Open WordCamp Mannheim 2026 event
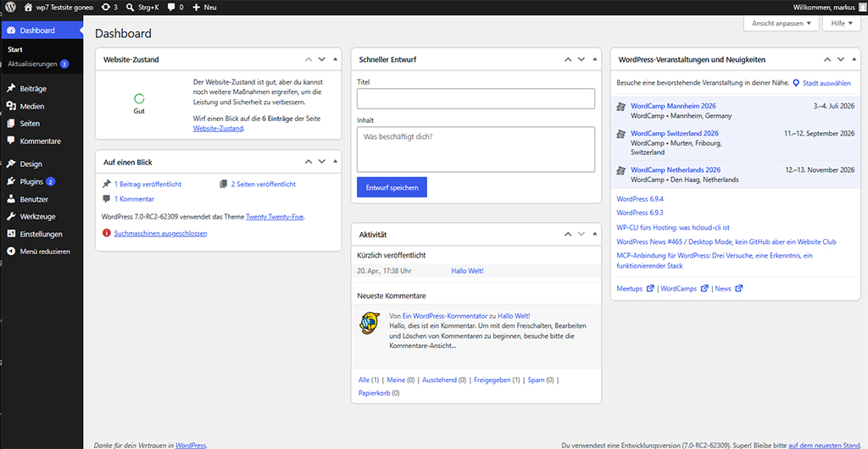The image size is (868, 449). point(673,106)
